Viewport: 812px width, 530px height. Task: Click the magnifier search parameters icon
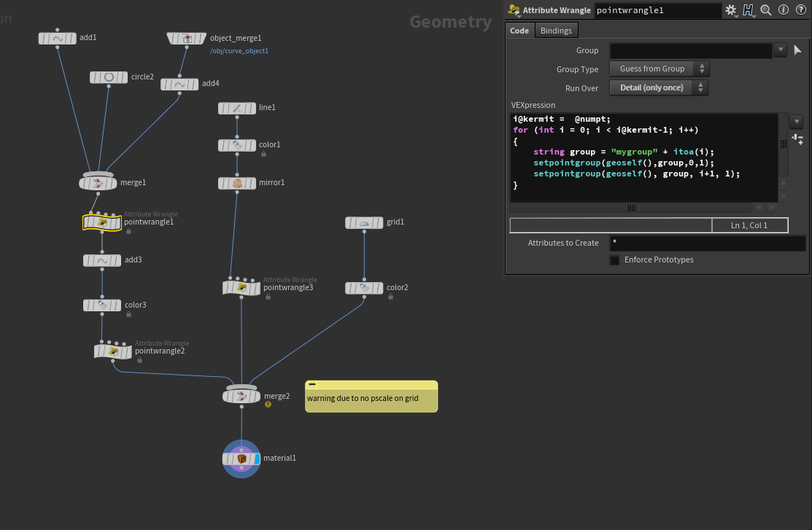[x=766, y=10]
